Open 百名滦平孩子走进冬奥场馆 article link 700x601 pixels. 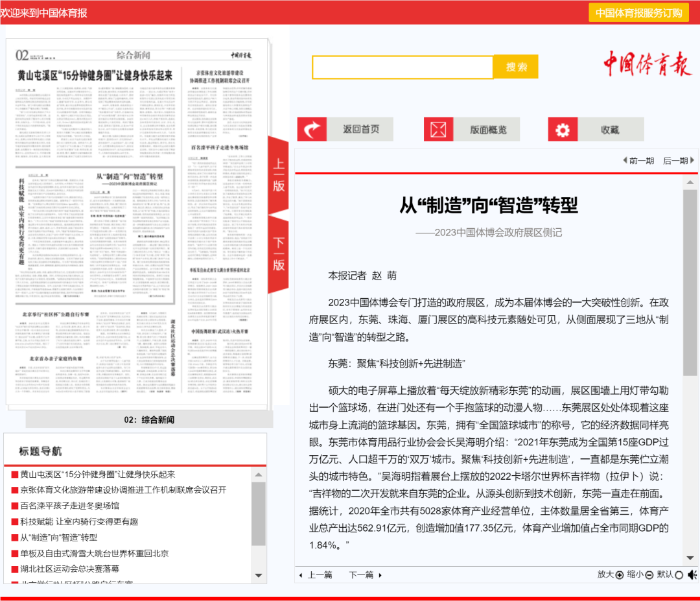click(69, 506)
